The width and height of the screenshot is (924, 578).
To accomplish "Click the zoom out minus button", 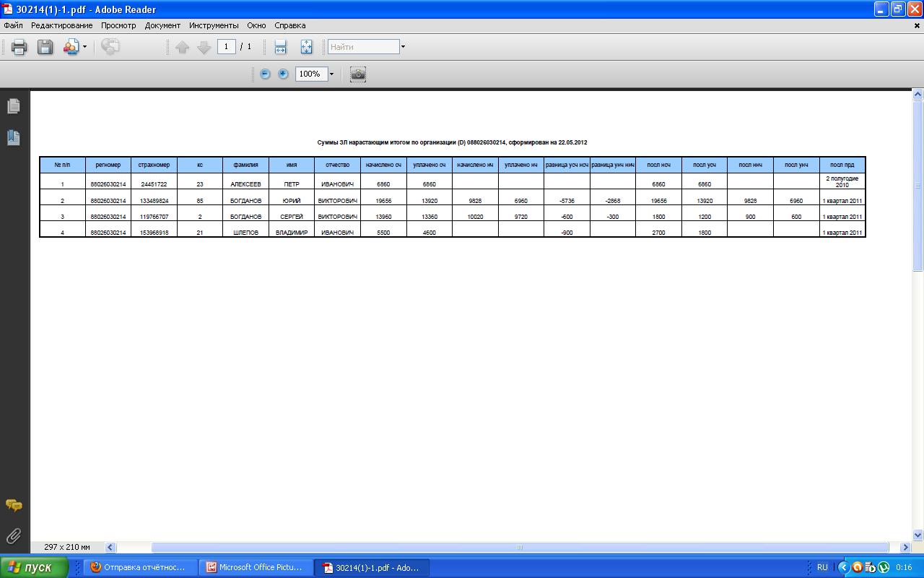I will [x=265, y=74].
